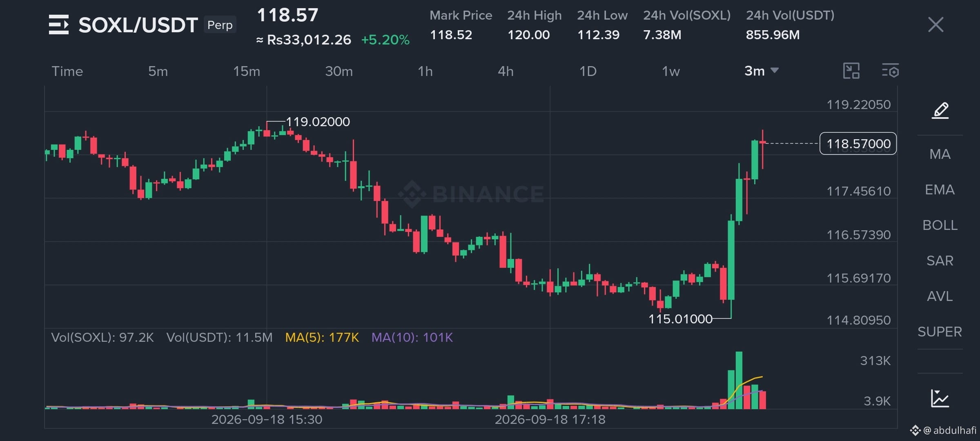Image resolution: width=980 pixels, height=441 pixels.
Task: Open the trading pair list menu icon
Action: pyautogui.click(x=59, y=24)
